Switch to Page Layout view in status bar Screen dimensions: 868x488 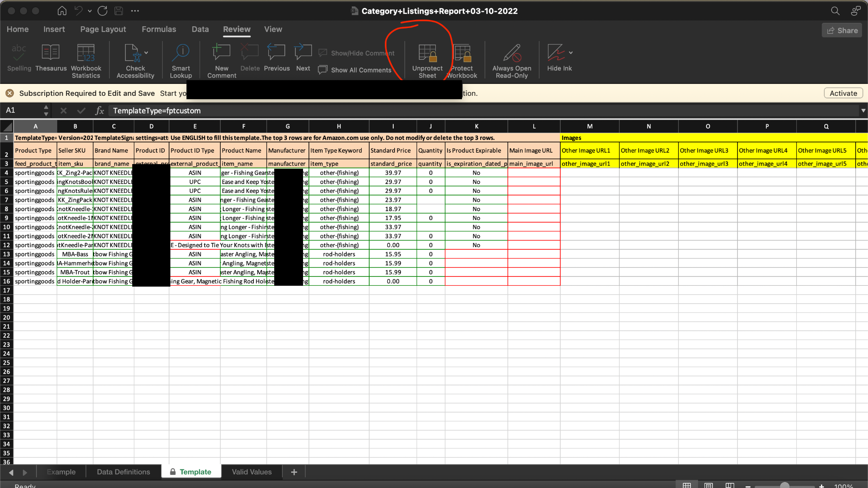pos(708,485)
